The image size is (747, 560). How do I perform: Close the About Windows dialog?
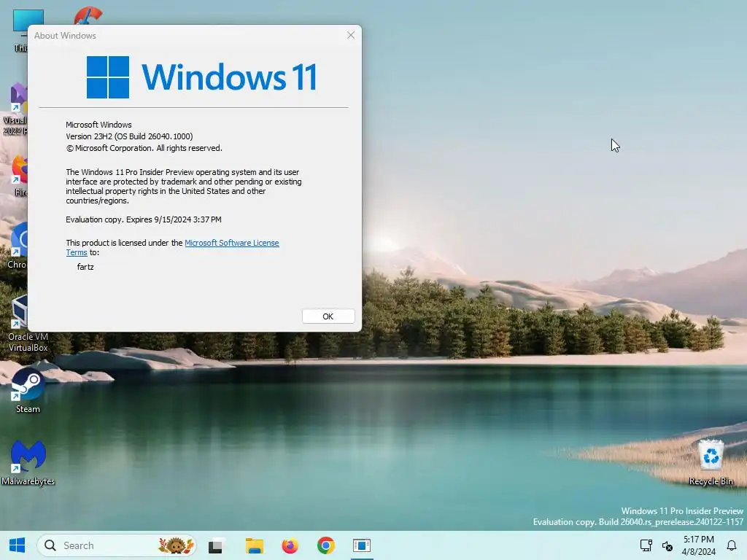coord(351,35)
